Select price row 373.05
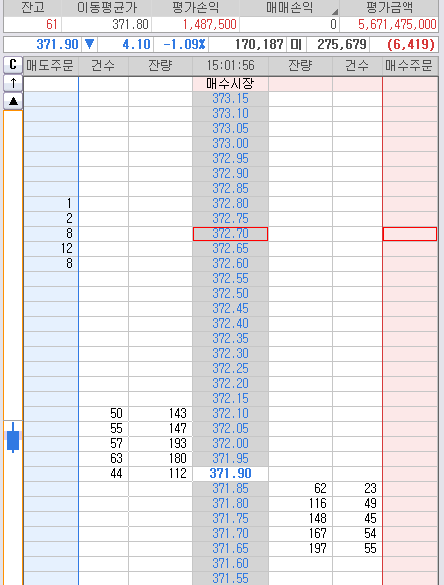 point(230,129)
